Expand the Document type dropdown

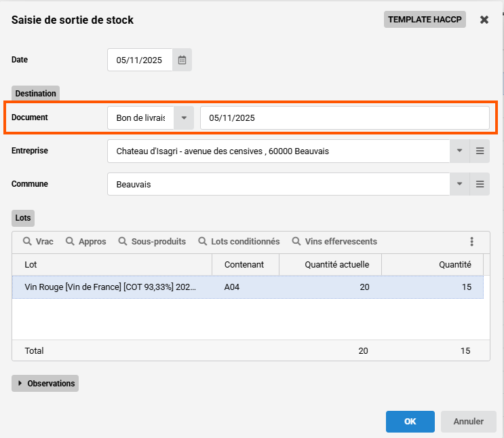point(184,117)
